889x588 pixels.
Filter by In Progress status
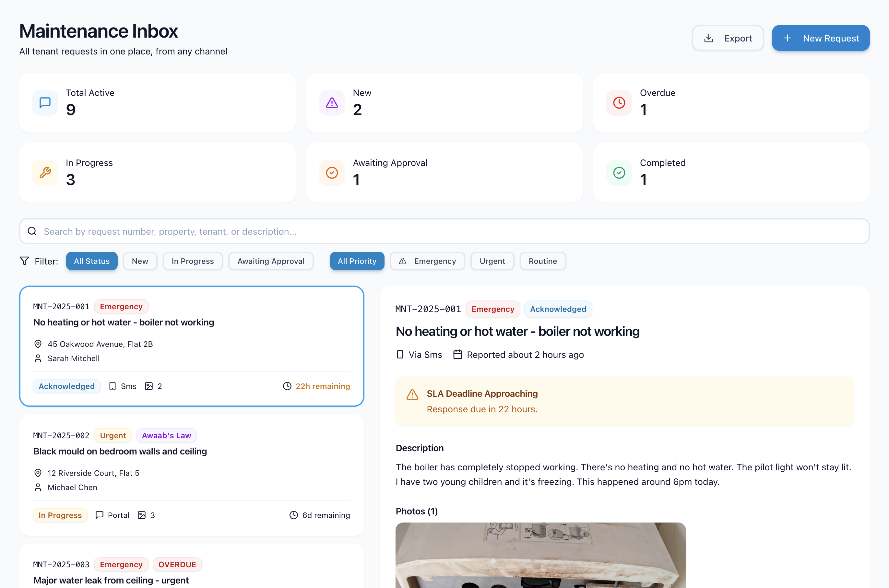click(x=193, y=261)
